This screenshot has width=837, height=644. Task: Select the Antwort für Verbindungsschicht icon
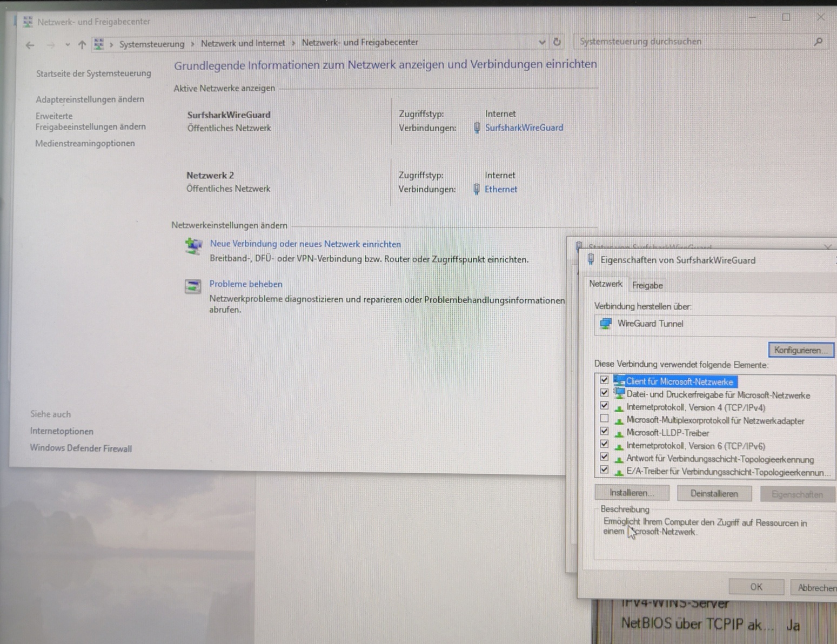point(619,459)
